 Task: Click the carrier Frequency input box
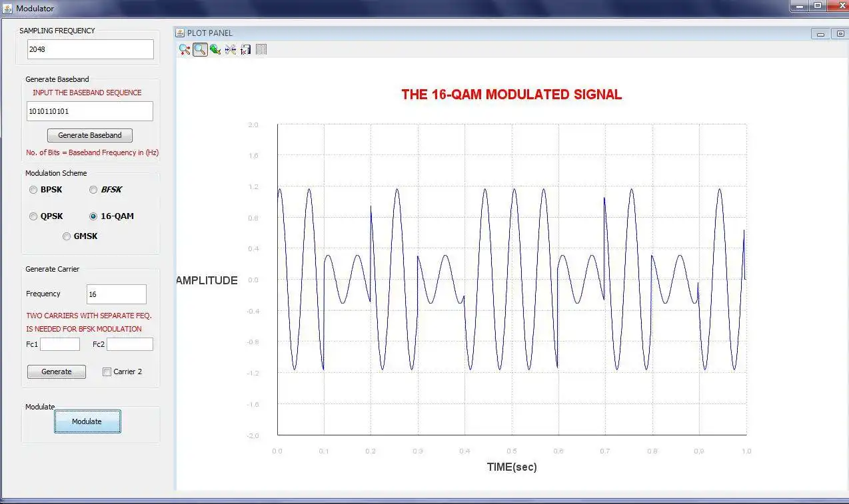point(116,294)
